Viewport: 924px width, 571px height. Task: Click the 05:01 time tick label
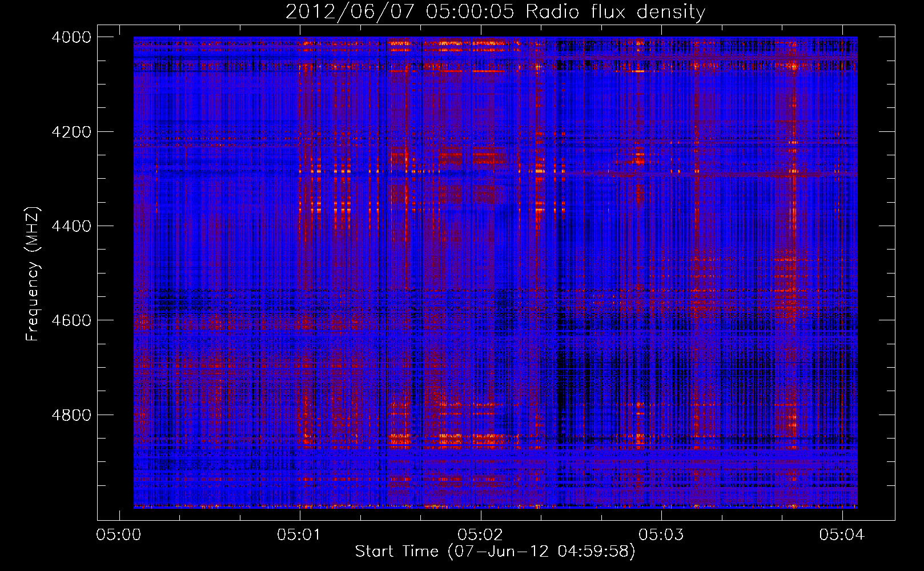click(299, 535)
